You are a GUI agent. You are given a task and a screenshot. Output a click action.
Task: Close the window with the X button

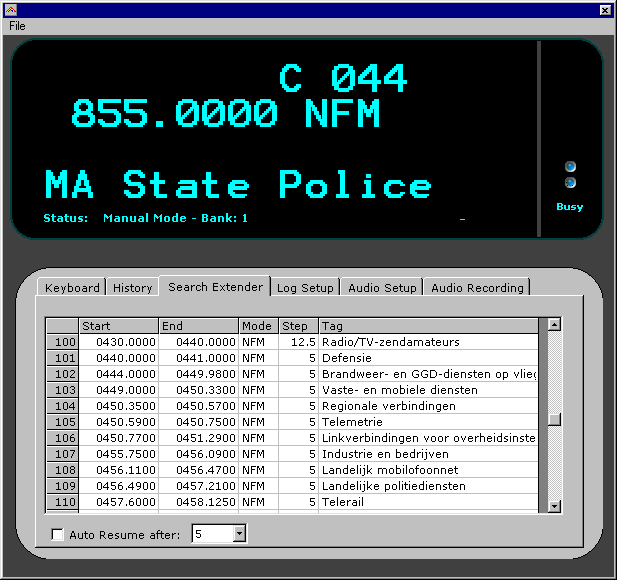click(605, 10)
